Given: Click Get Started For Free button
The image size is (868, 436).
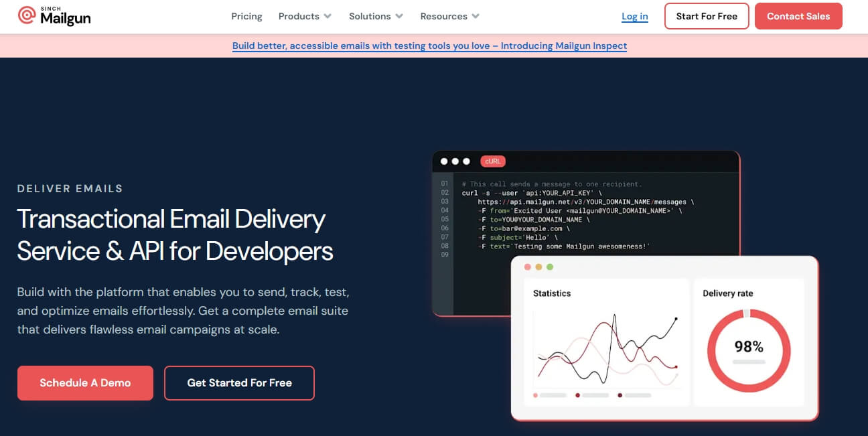Looking at the screenshot, I should point(239,383).
